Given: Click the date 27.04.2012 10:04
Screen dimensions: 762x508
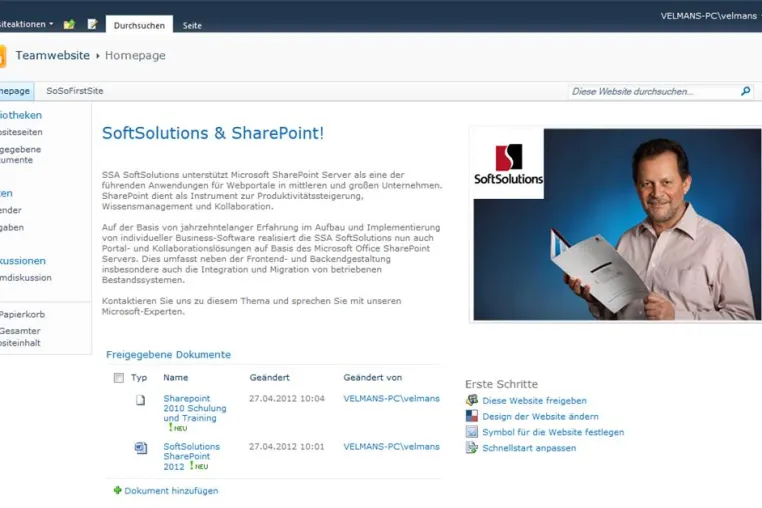Looking at the screenshot, I should pyautogui.click(x=287, y=398).
